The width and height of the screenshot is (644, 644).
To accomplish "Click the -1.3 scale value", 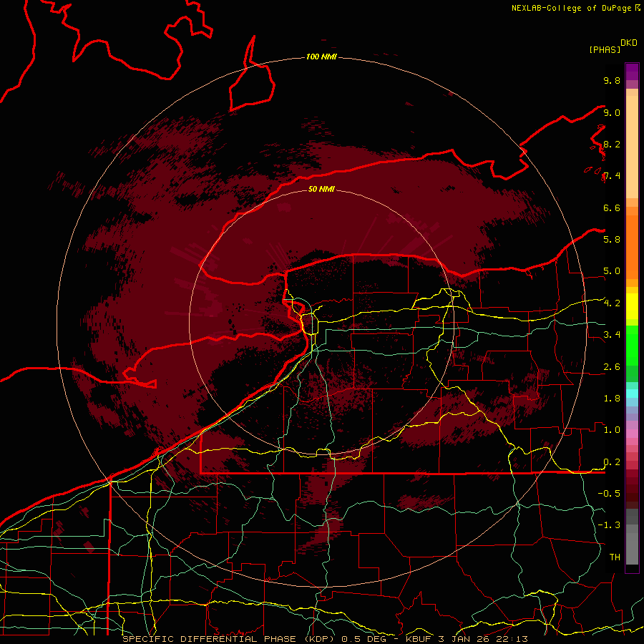I will pyautogui.click(x=609, y=525).
